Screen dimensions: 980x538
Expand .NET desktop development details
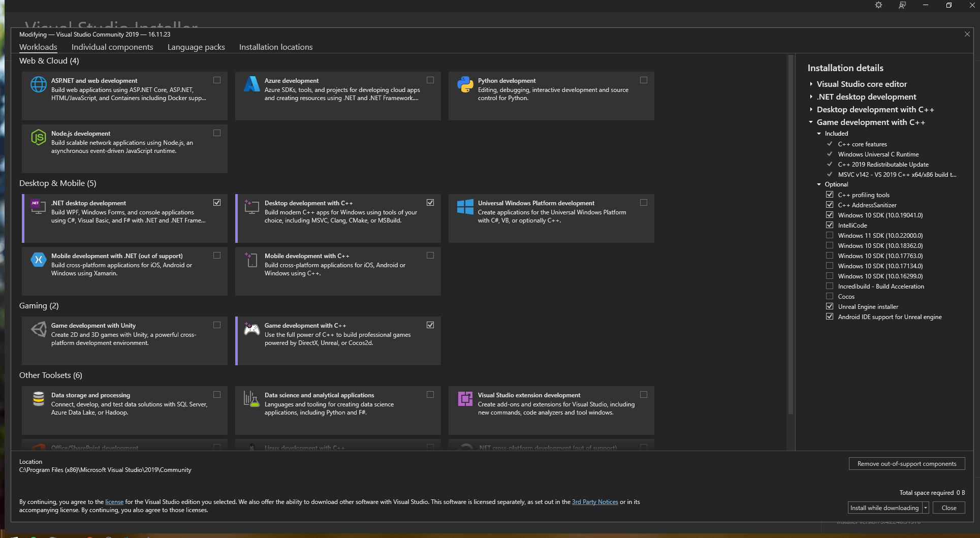[x=811, y=97]
